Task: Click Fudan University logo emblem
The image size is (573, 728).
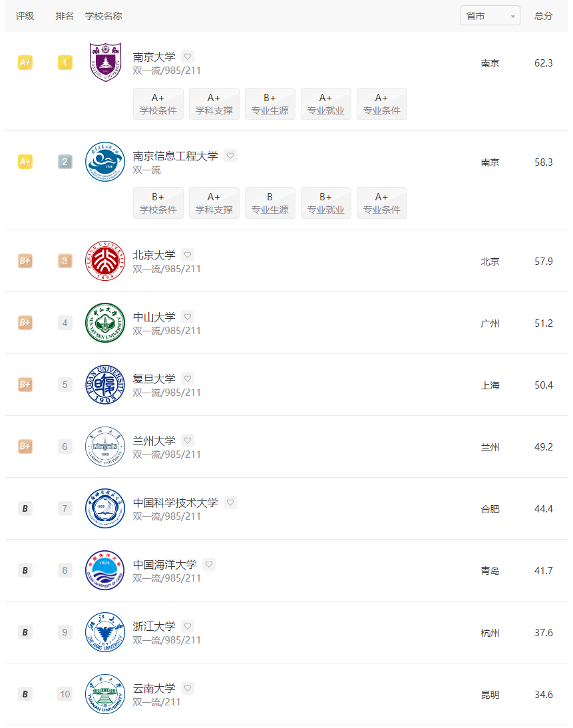Action: tap(105, 385)
